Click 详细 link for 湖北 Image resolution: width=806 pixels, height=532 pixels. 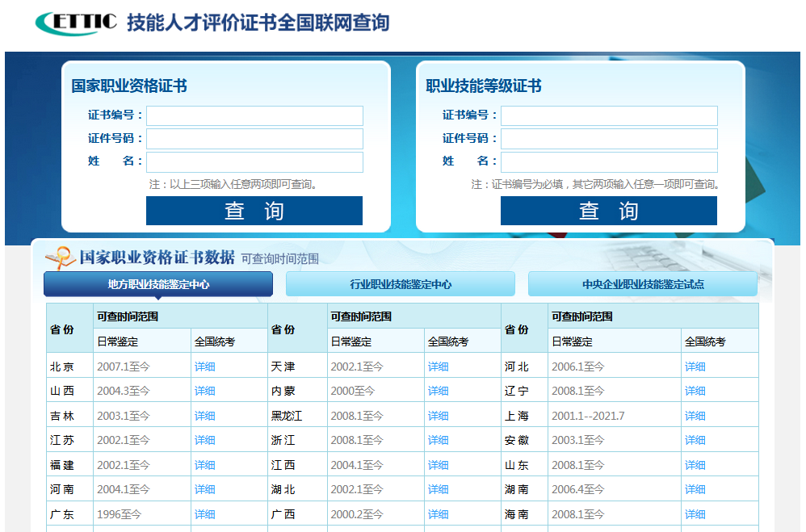click(438, 489)
